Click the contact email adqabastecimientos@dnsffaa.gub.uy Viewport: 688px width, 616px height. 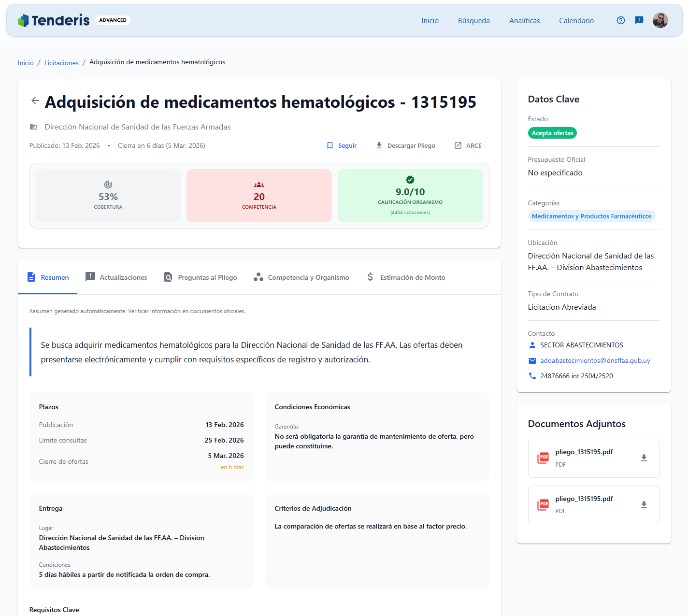pos(595,360)
